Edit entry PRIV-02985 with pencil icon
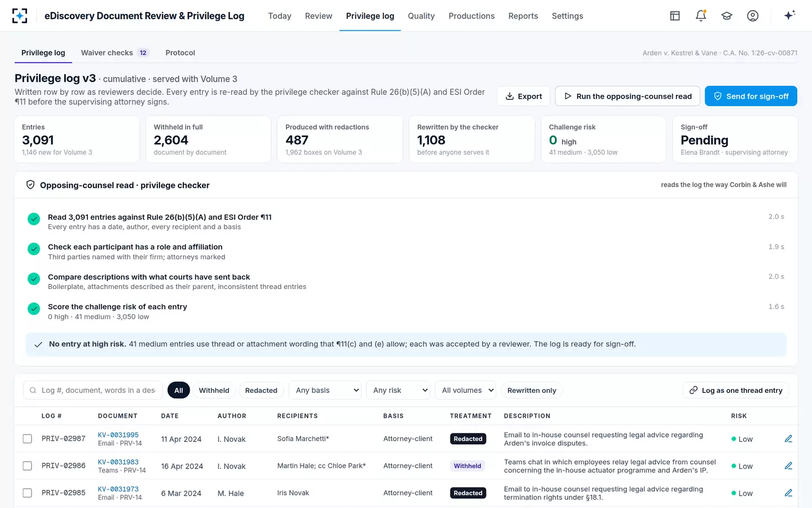 788,493
